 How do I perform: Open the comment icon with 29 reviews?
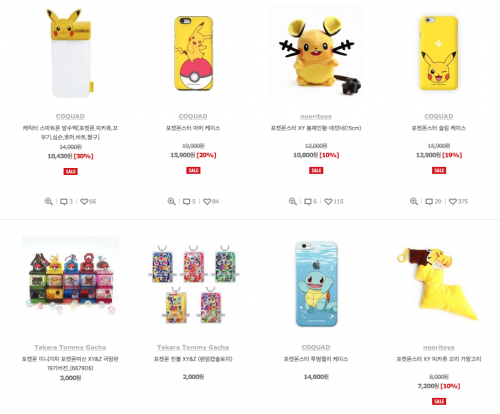429,202
